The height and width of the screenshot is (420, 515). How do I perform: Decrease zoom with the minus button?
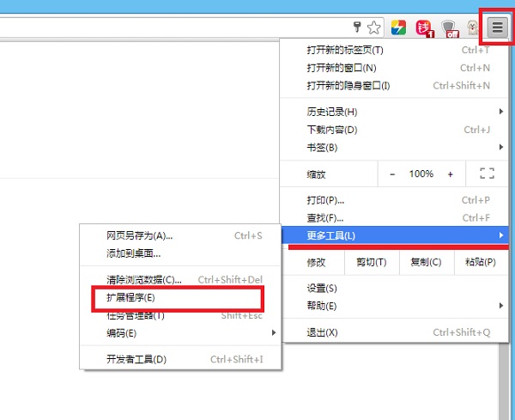tap(392, 173)
